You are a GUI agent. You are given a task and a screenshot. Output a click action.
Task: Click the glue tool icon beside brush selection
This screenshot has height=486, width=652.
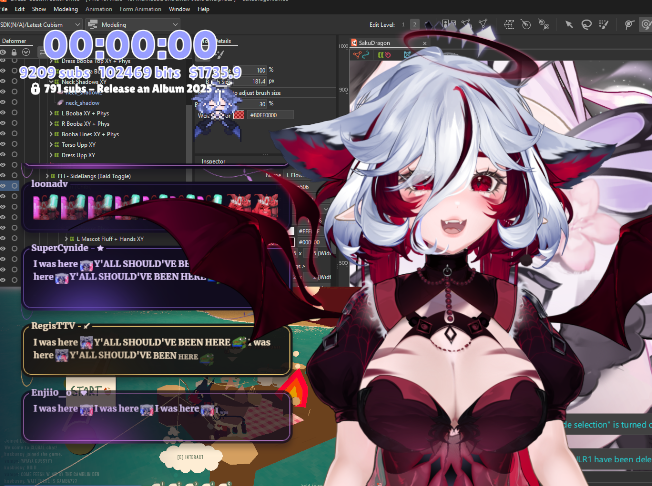tap(629, 25)
